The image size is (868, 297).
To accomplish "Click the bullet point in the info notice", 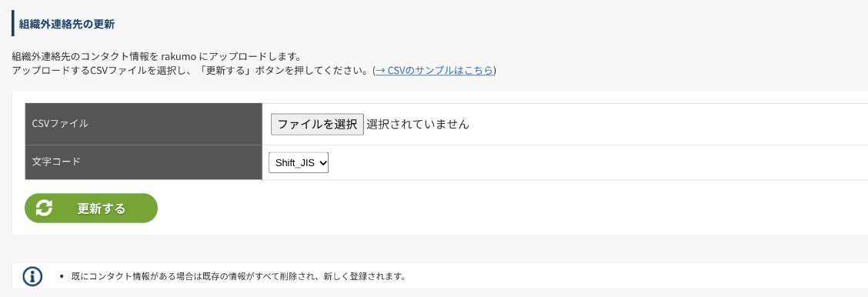I will pyautogui.click(x=61, y=276).
